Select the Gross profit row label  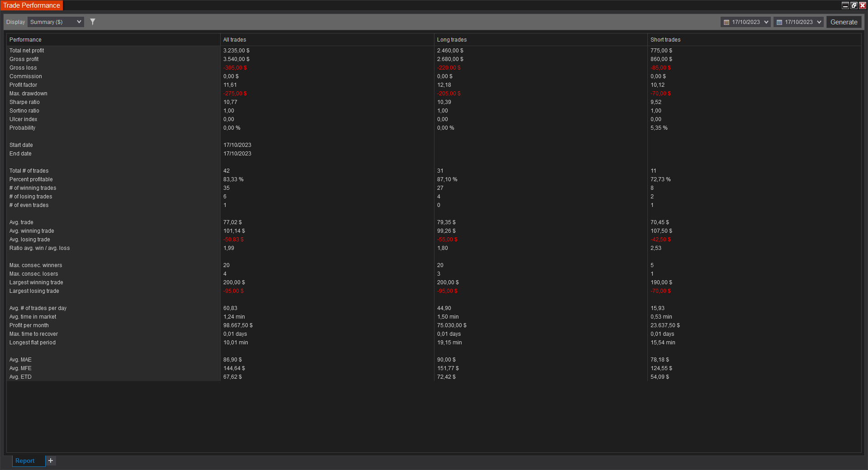(x=24, y=59)
